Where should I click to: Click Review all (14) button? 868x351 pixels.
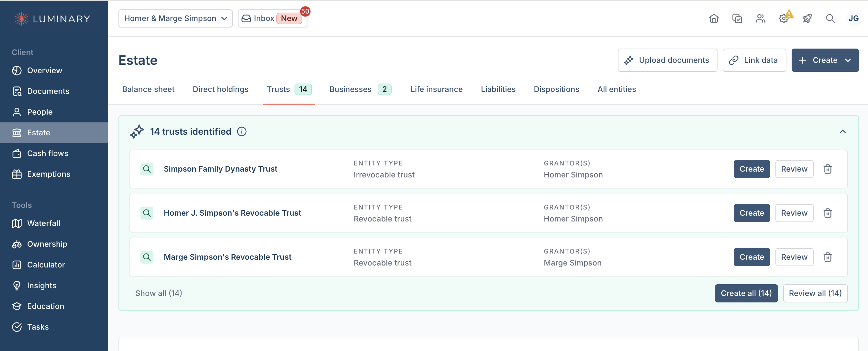[815, 293]
